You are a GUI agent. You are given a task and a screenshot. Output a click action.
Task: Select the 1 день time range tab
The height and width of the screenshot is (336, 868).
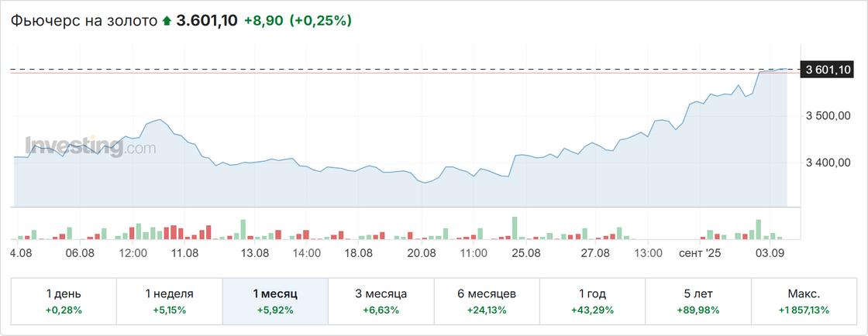(64, 301)
